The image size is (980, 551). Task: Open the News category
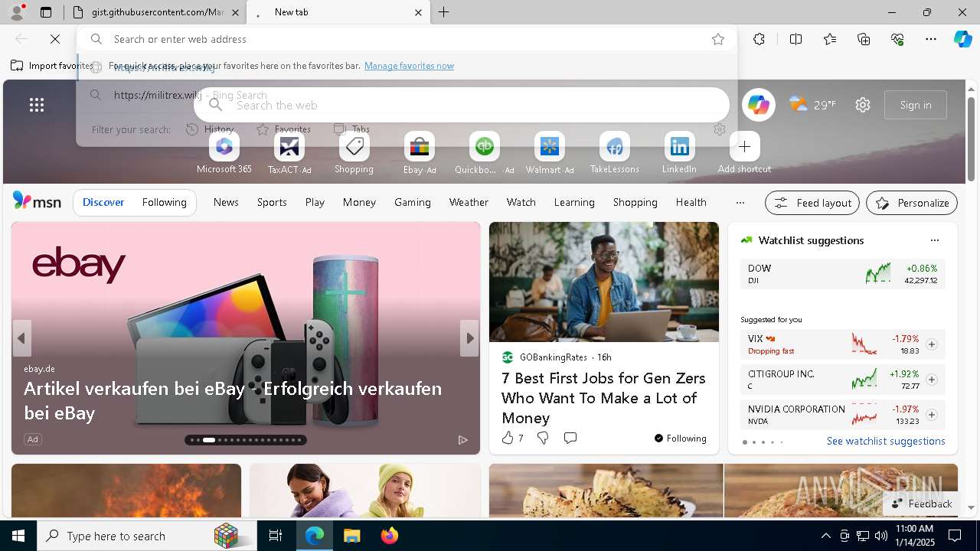click(x=226, y=203)
